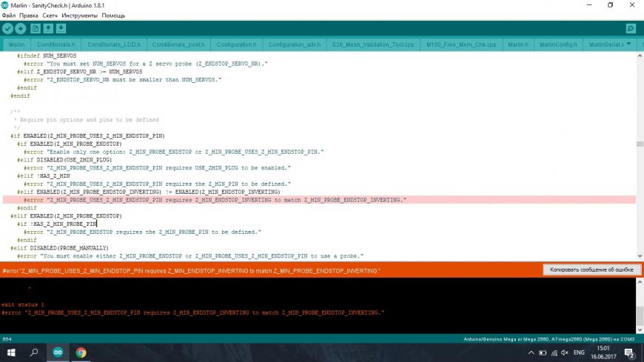644x362 pixels.
Task: Click the console scrollbar thumb
Action: [640, 315]
